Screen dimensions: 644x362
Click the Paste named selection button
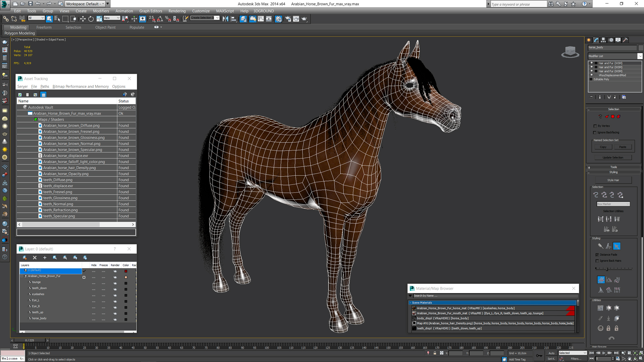pyautogui.click(x=623, y=147)
